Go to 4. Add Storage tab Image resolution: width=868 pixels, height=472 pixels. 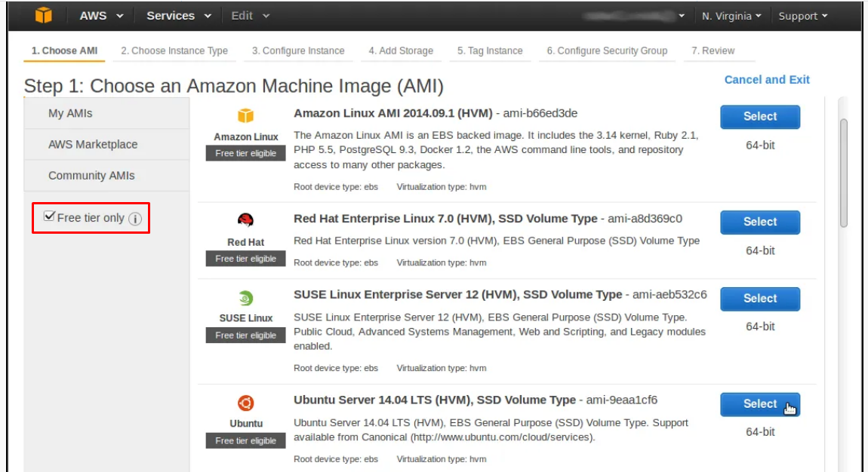(x=401, y=51)
